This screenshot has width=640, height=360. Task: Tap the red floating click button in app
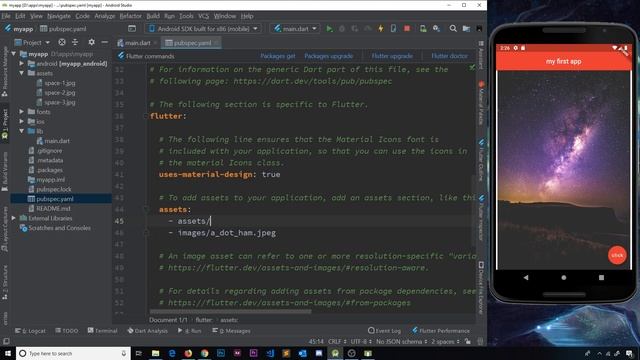(617, 255)
